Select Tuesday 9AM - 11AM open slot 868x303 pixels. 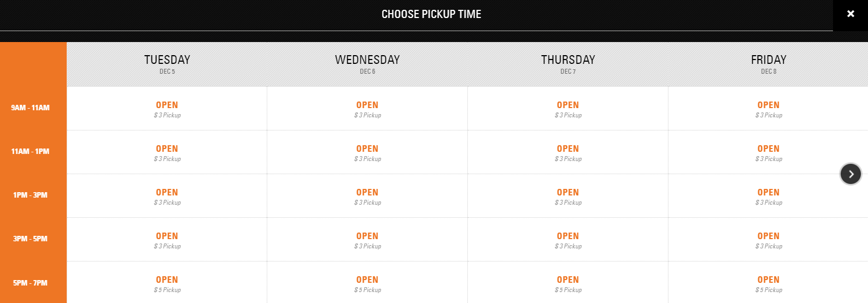[167, 109]
